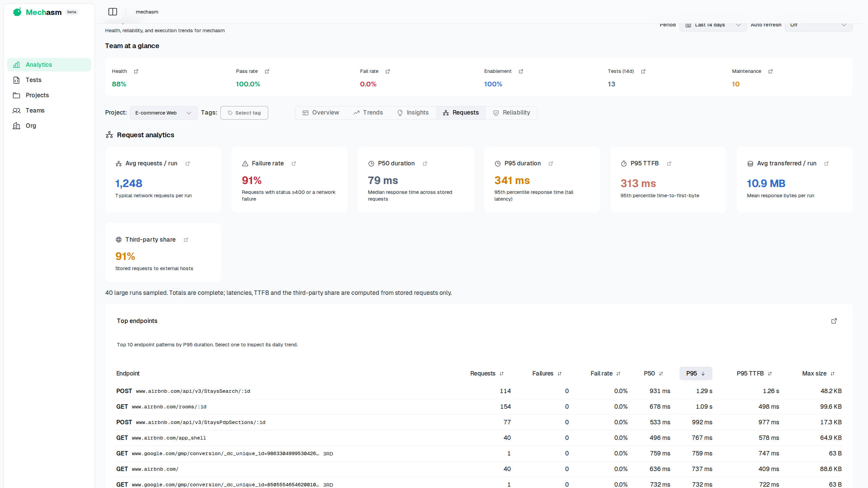Screen dimensions: 868x488
Task: Select the StaysSearch POST endpoint row
Action: [x=479, y=391]
